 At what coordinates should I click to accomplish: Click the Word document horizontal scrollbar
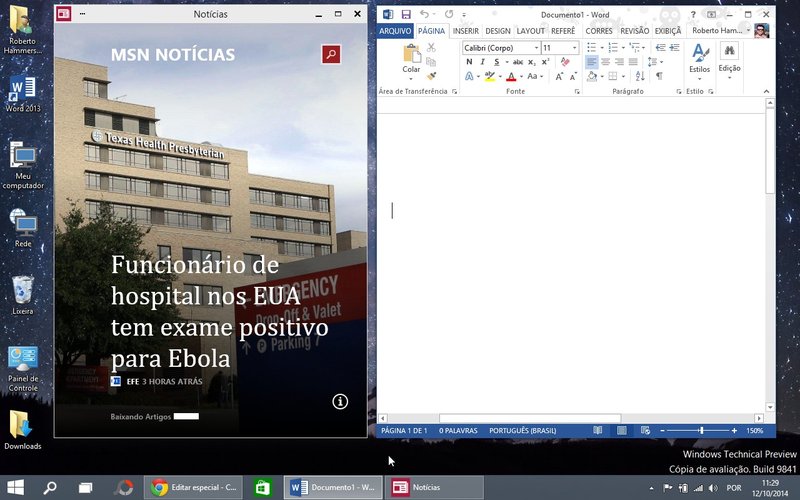530,418
